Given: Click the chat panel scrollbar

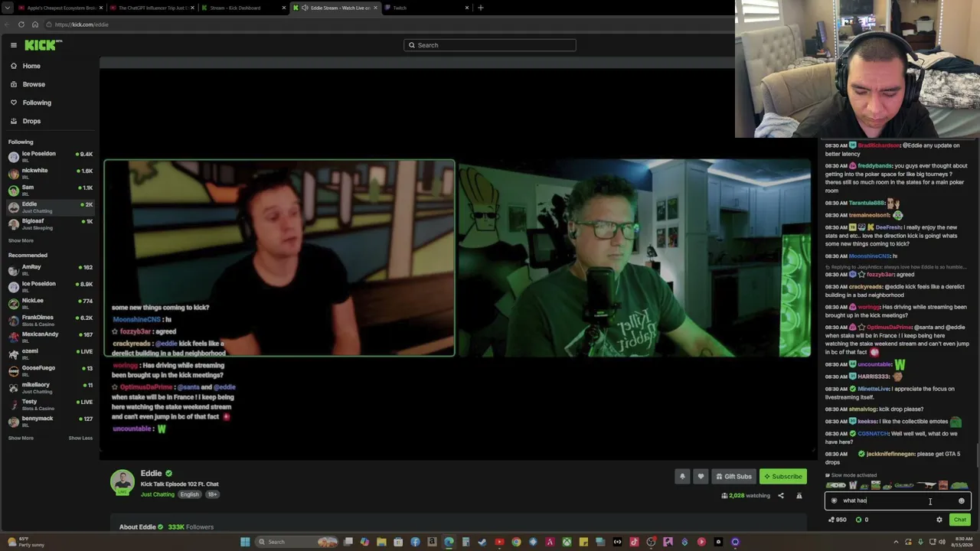Looking at the screenshot, I should 976,454.
